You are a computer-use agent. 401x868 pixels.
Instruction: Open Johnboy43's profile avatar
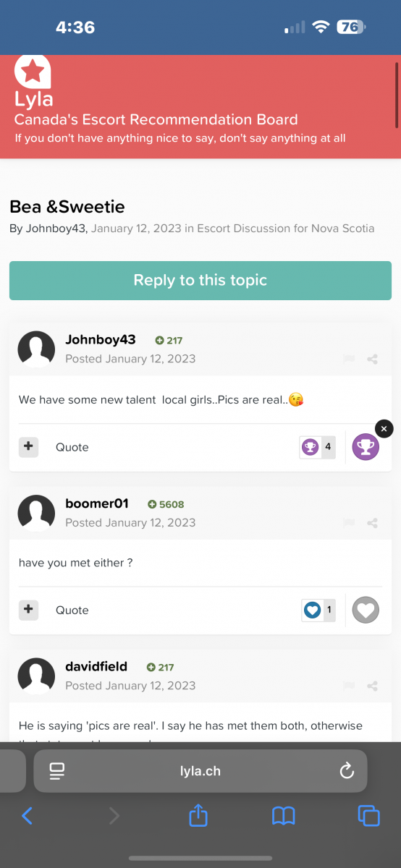[36, 350]
